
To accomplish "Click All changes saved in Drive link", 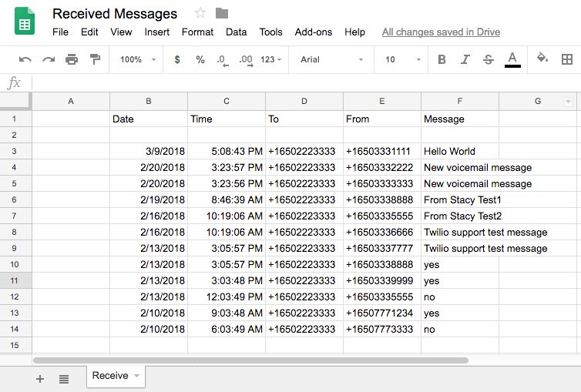I will point(441,32).
